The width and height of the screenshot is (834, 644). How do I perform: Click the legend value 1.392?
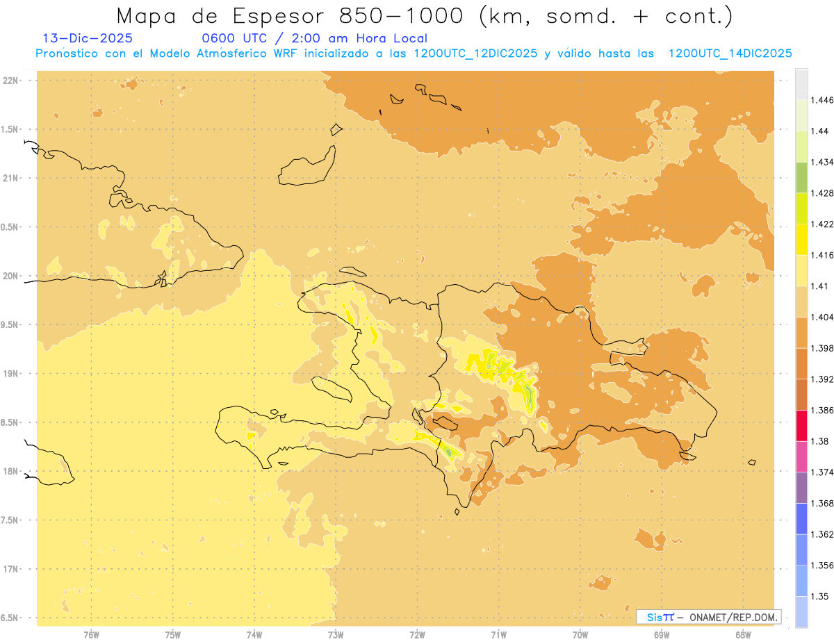[823, 379]
